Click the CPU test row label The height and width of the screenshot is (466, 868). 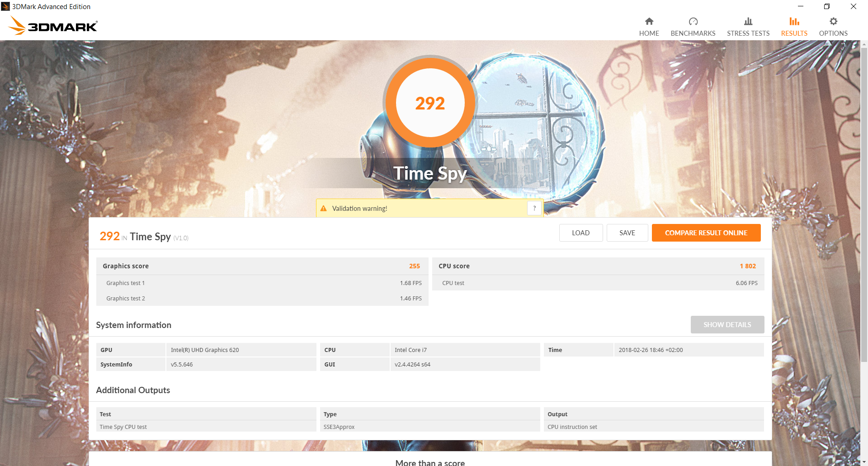tap(453, 283)
